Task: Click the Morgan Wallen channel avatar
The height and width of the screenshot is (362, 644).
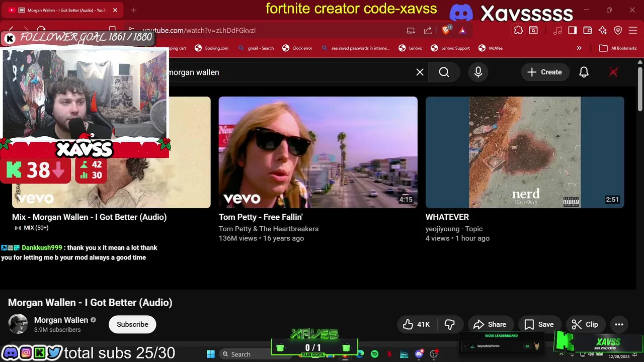Action: coord(18,324)
